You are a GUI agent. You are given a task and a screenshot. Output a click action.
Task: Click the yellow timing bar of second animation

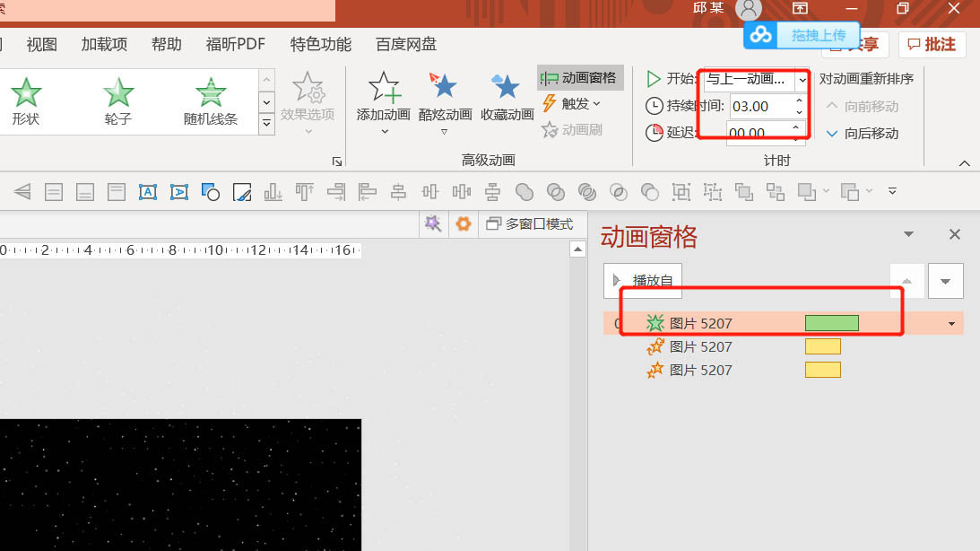click(822, 346)
